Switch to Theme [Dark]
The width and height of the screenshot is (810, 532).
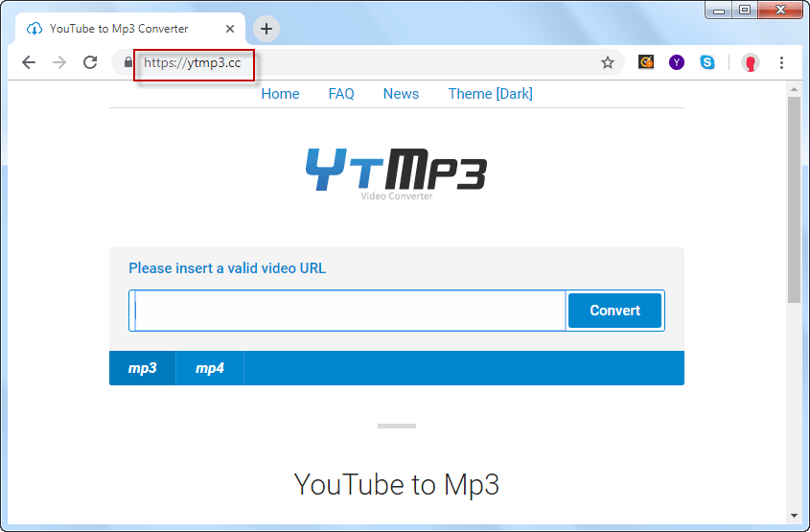[x=490, y=94]
